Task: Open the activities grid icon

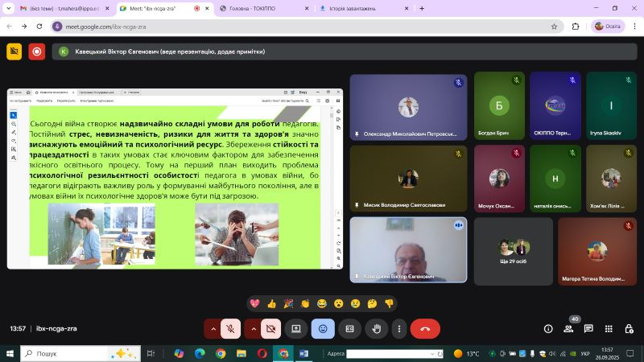Action: tap(609, 328)
